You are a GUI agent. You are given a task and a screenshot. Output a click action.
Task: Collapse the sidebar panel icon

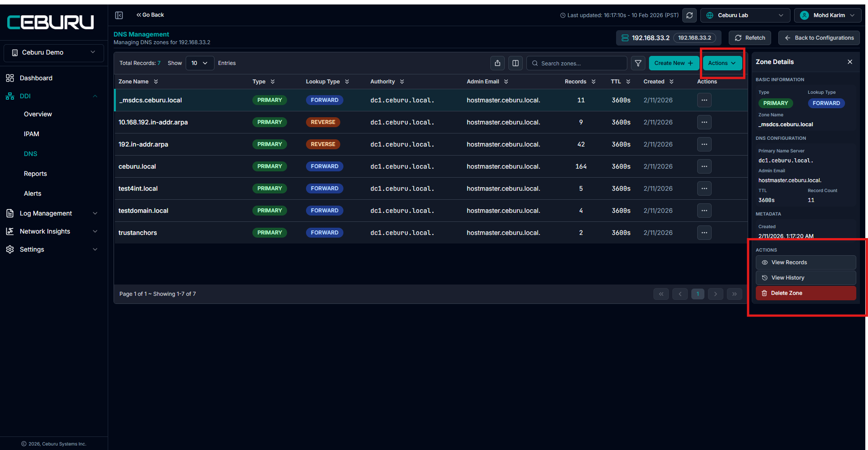point(119,15)
